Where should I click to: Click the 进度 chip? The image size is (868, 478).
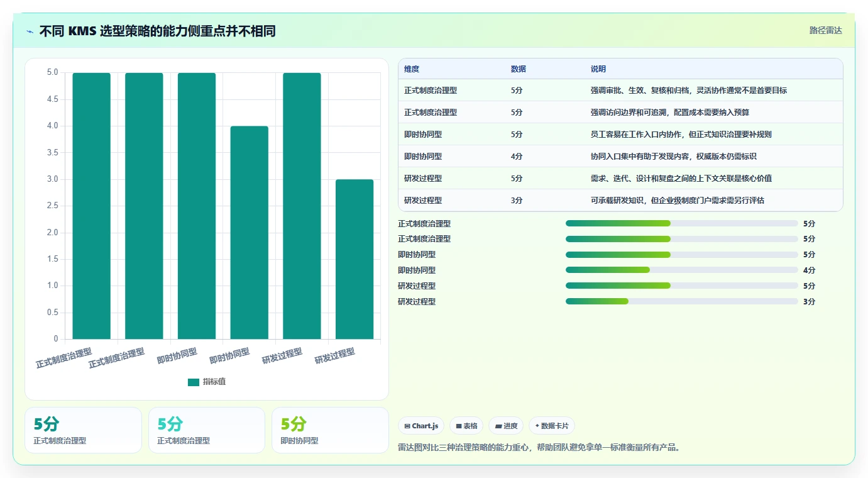[506, 426]
